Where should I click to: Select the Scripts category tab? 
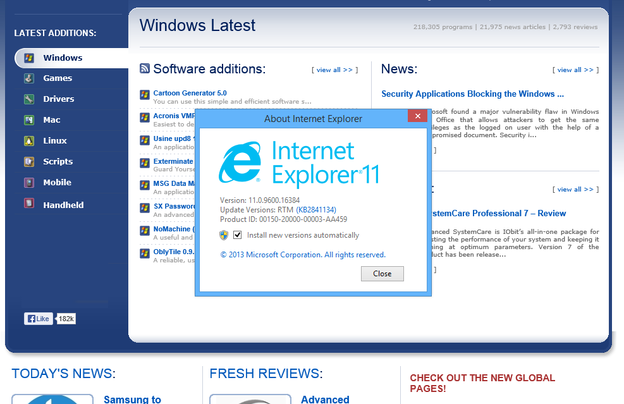58,162
